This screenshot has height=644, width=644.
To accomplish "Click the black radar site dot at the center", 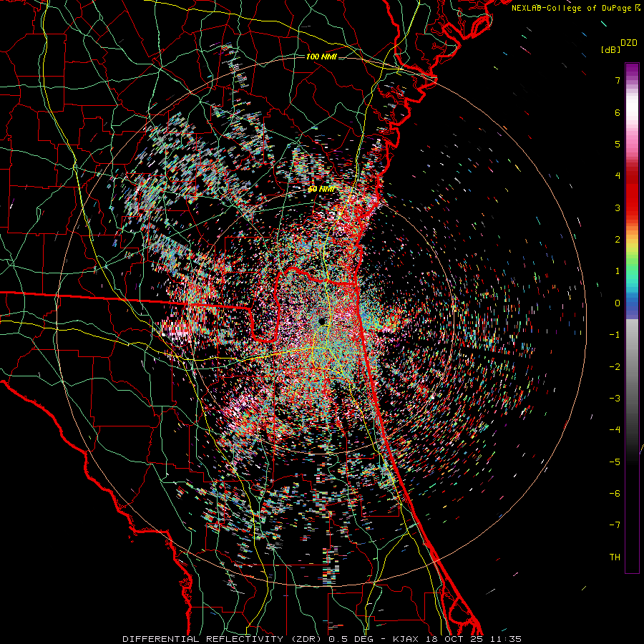I will [321, 321].
